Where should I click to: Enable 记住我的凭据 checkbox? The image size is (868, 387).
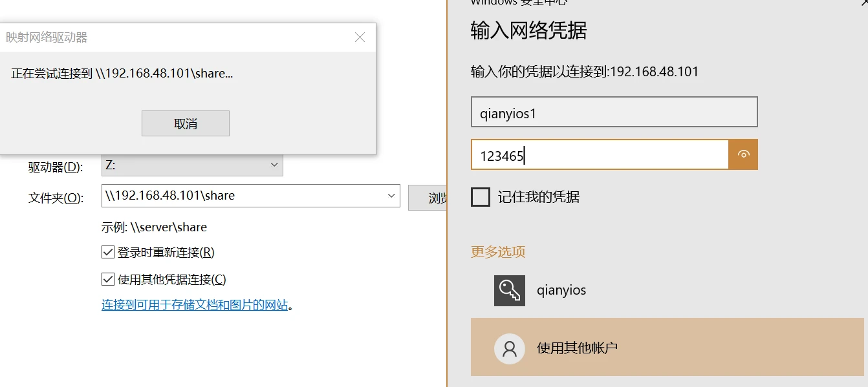pos(481,197)
